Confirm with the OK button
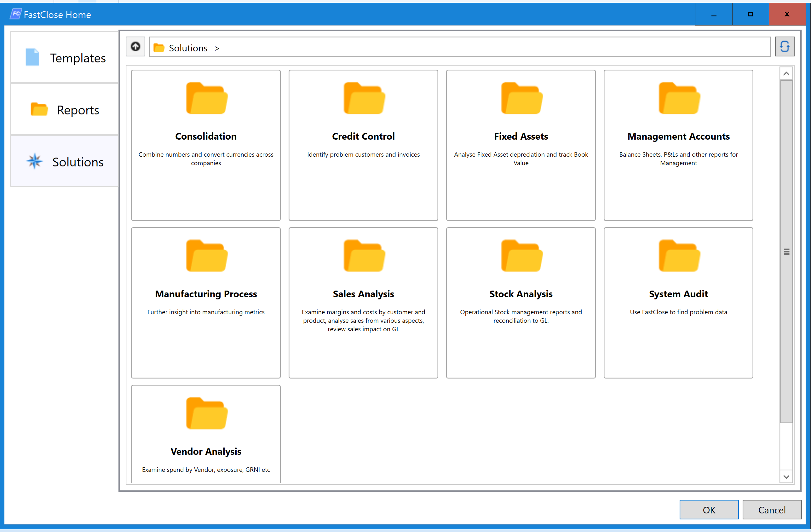This screenshot has height=532, width=811. coord(709,510)
